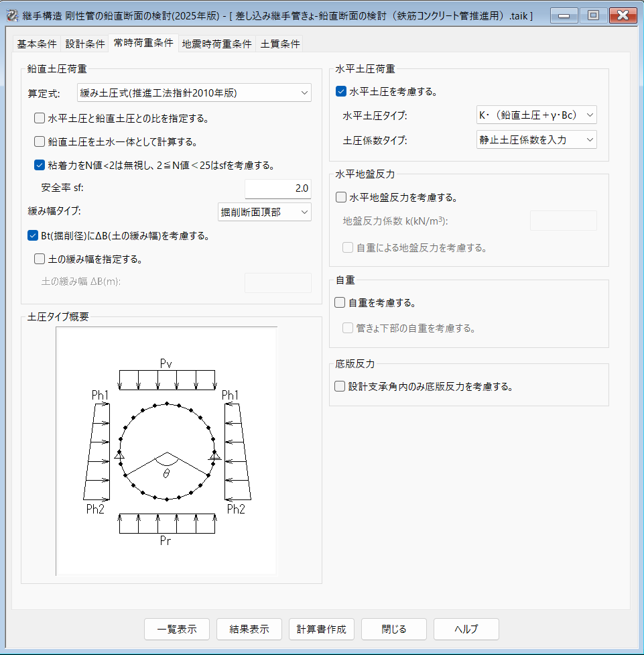Image resolution: width=644 pixels, height=655 pixels.
Task: Close the window with X button
Action: [623, 15]
